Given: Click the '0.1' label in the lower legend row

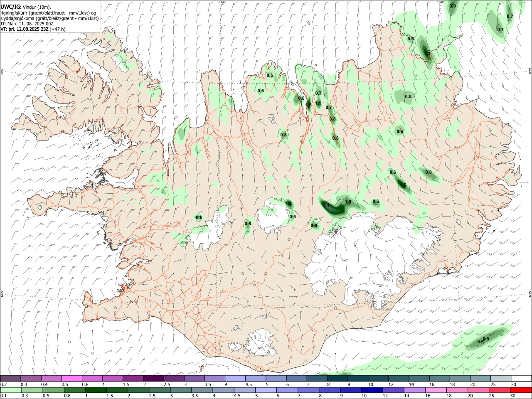Looking at the screenshot, I should [4, 396].
